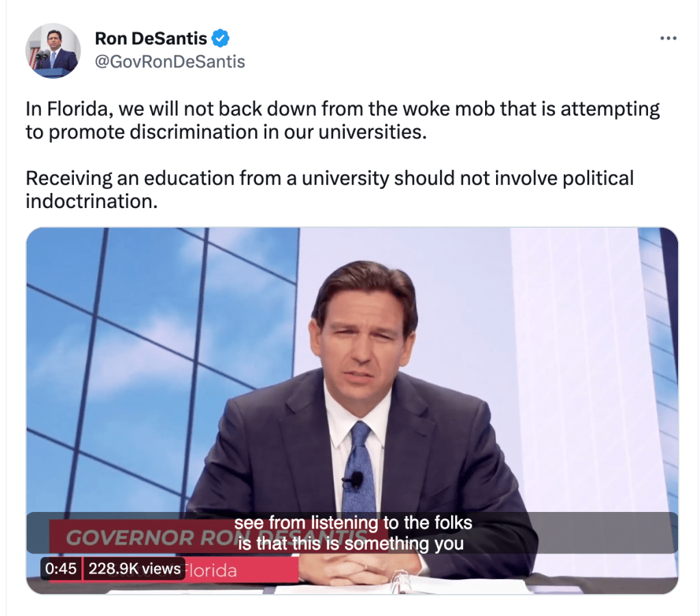The image size is (700, 616).
Task: Open Ron DeSantis profile avatar photo
Action: pyautogui.click(x=53, y=51)
